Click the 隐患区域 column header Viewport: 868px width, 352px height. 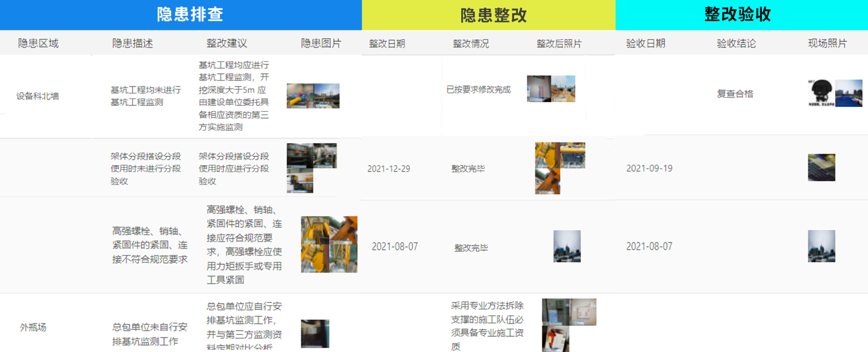point(38,43)
